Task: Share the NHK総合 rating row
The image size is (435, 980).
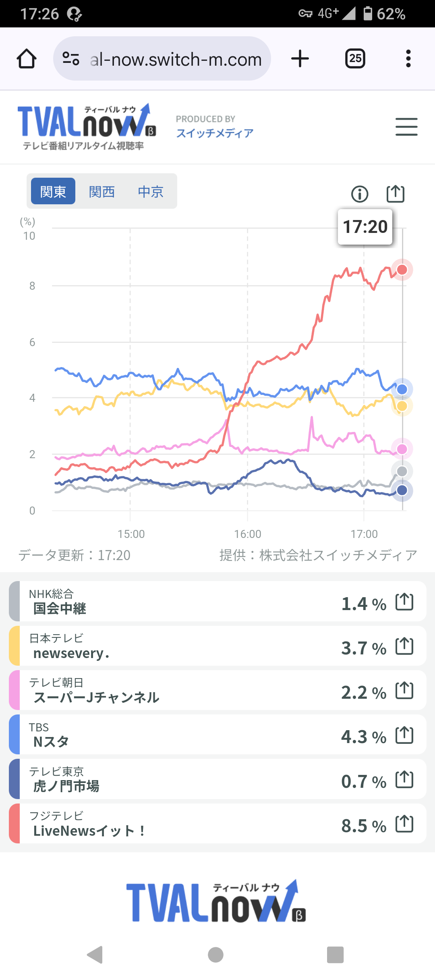Action: click(404, 602)
